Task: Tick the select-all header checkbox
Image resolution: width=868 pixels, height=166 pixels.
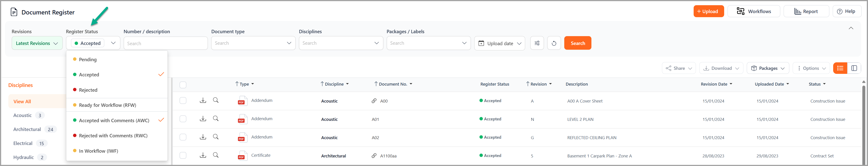Action: tap(183, 85)
